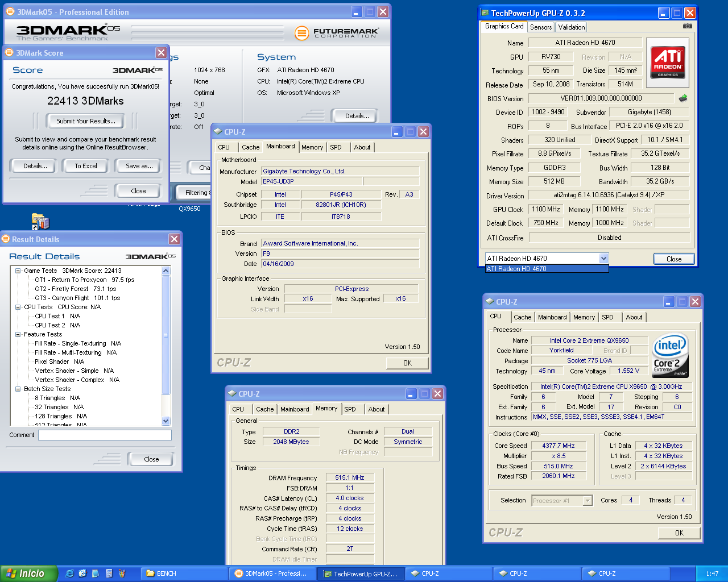Click the notepad-style quick launch icon
Image resolution: width=728 pixels, height=582 pixels.
click(96, 573)
